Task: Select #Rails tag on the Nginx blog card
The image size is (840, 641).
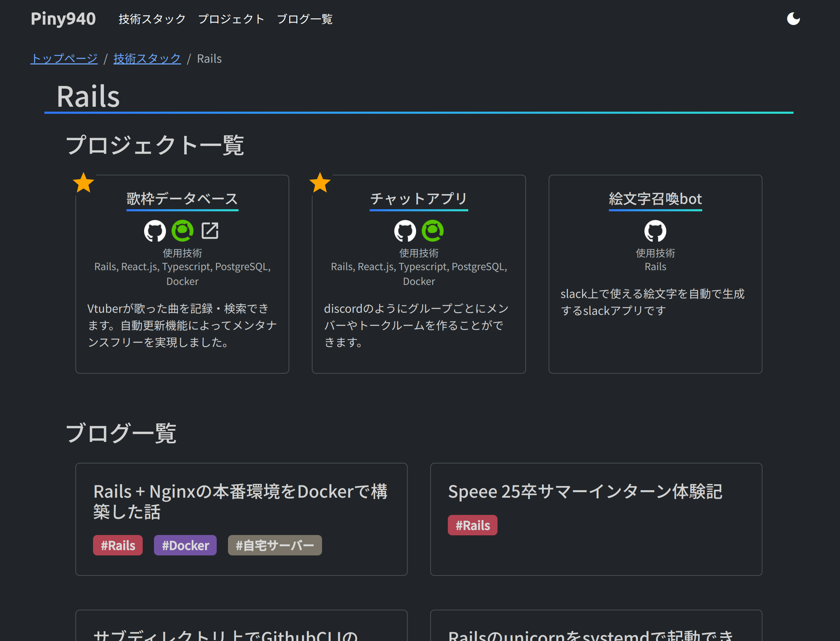Action: click(118, 545)
